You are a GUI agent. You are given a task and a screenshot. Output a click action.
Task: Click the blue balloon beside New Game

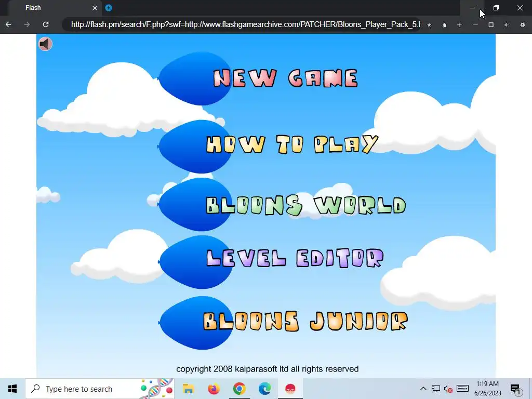(x=195, y=78)
